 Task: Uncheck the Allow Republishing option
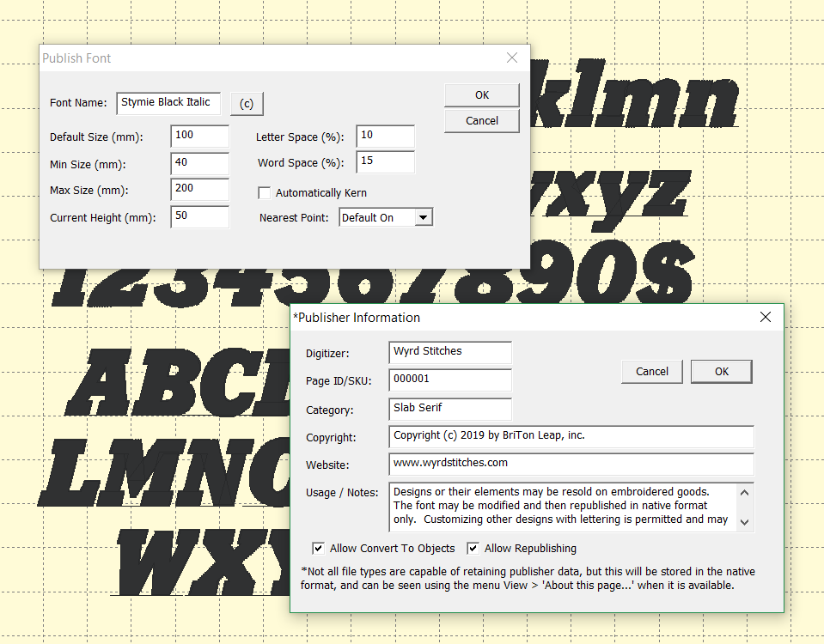click(x=472, y=548)
